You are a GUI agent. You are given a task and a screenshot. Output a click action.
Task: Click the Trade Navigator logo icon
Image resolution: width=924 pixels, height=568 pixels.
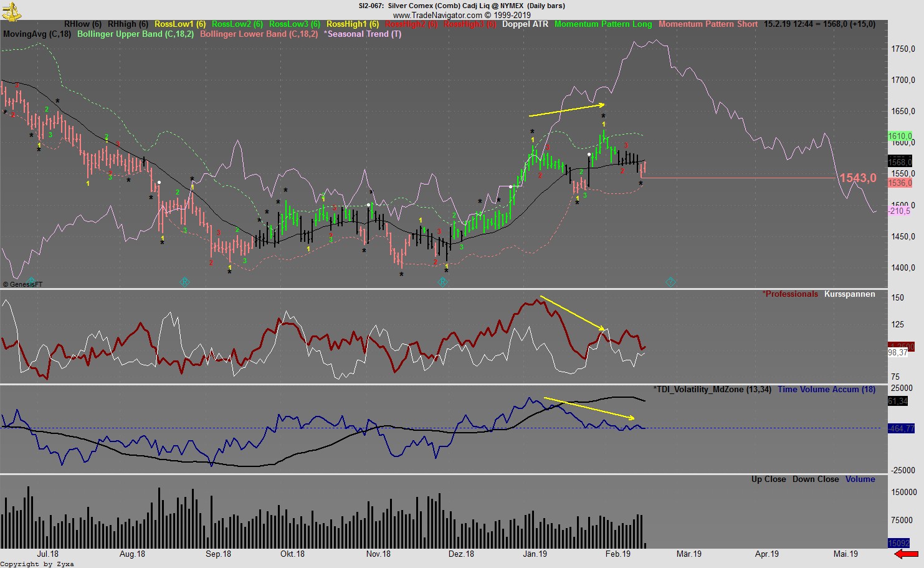coord(12,11)
